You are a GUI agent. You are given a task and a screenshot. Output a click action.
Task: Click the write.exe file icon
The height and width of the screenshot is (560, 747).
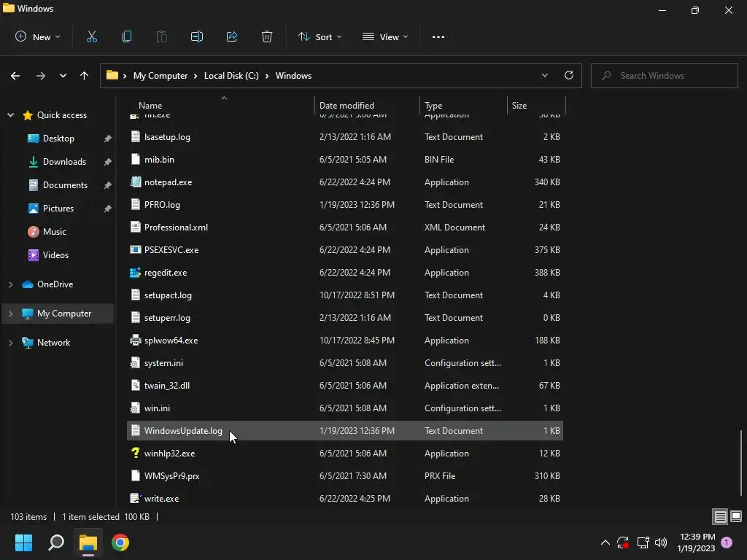click(x=136, y=498)
